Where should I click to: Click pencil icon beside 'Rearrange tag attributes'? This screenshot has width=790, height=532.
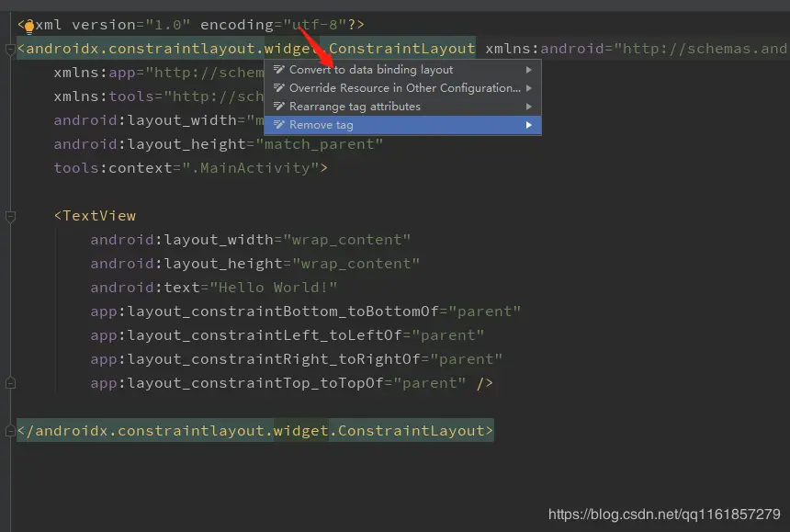pyautogui.click(x=278, y=107)
